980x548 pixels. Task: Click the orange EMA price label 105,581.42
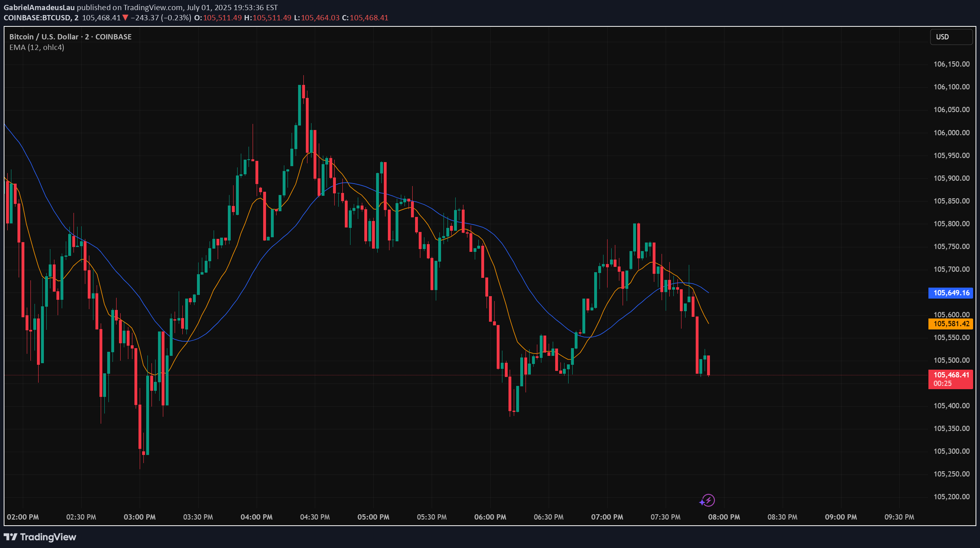coord(950,323)
